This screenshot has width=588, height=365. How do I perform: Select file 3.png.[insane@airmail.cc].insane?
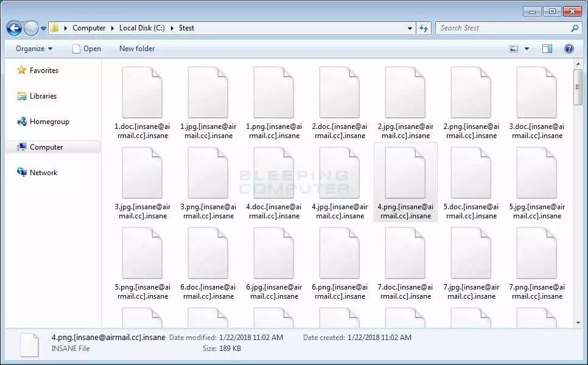208,182
